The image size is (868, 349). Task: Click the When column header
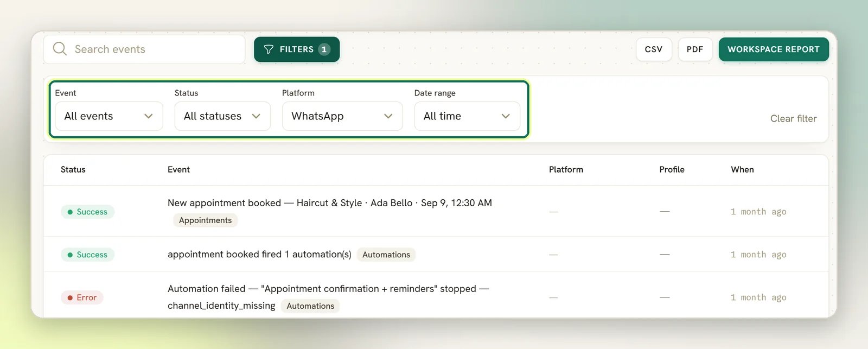tap(742, 169)
